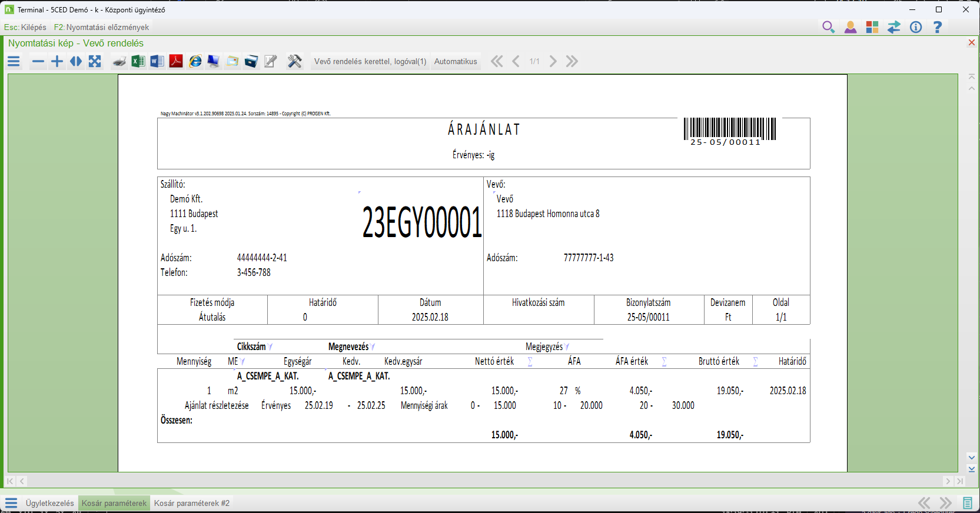
Task: Open the hamburger menu in the print toolbar
Action: 14,62
